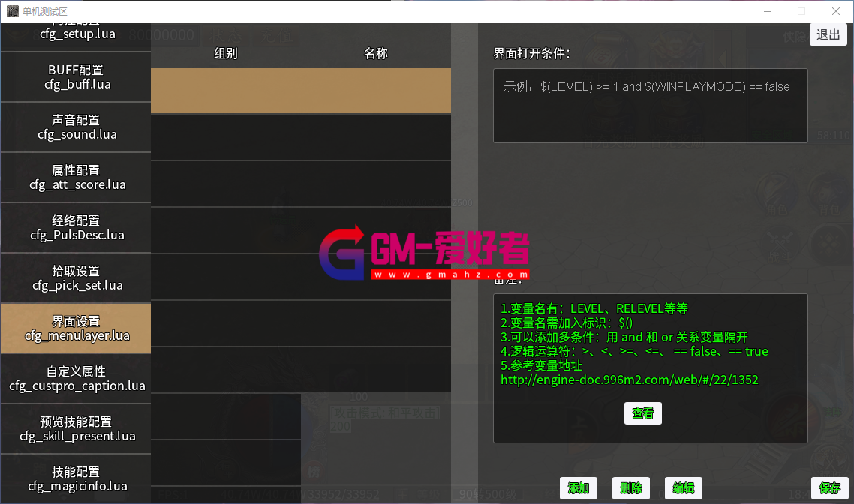Click the app icon in the title bar
Viewport: 854px width, 504px height.
(13, 11)
